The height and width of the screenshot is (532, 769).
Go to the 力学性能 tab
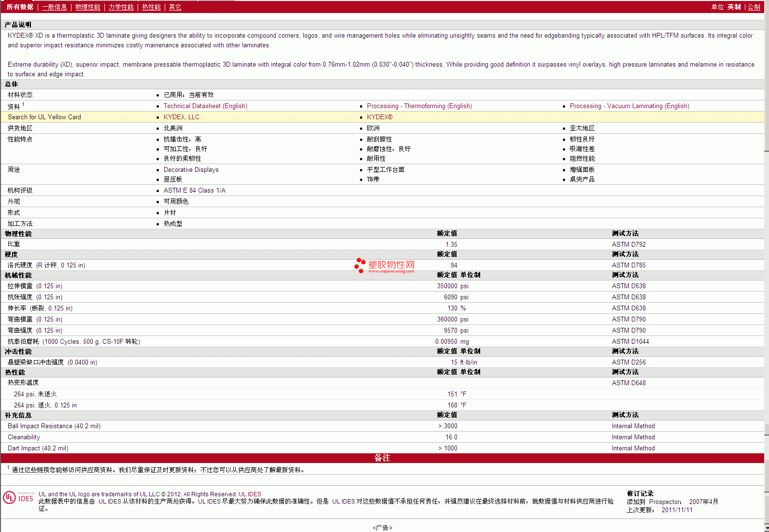tap(121, 7)
